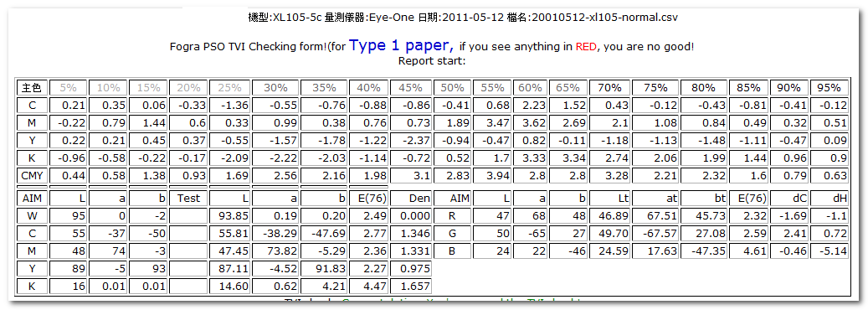Select the "dH" header cell

[x=829, y=198]
